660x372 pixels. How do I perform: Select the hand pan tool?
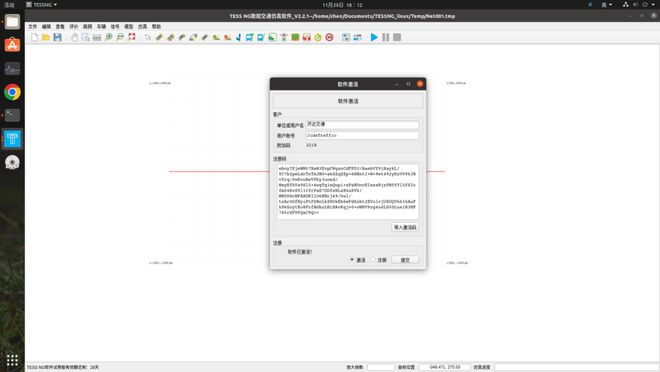tap(75, 37)
